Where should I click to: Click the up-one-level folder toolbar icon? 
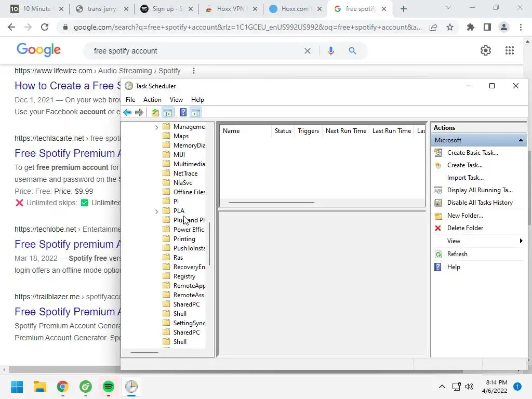pyautogui.click(x=155, y=112)
